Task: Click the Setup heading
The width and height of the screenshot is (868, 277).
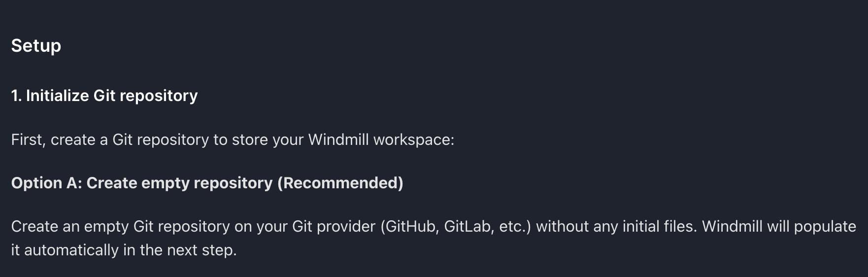Action: (x=36, y=46)
